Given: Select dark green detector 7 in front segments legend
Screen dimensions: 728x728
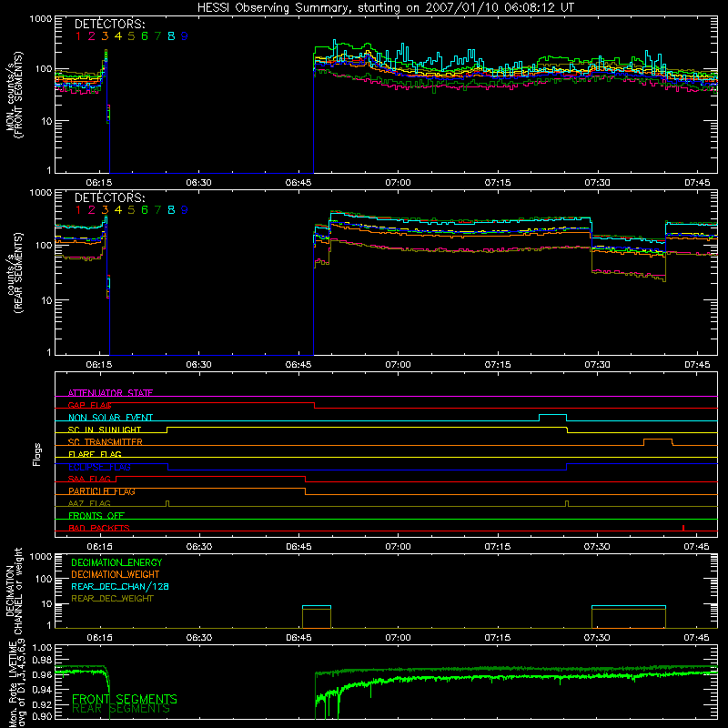Looking at the screenshot, I should (x=157, y=35).
